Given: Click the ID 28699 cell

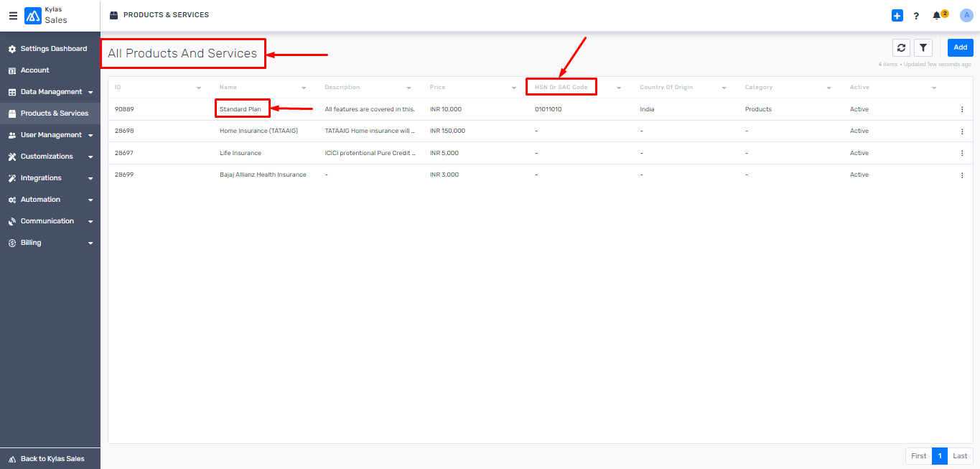Looking at the screenshot, I should (124, 175).
